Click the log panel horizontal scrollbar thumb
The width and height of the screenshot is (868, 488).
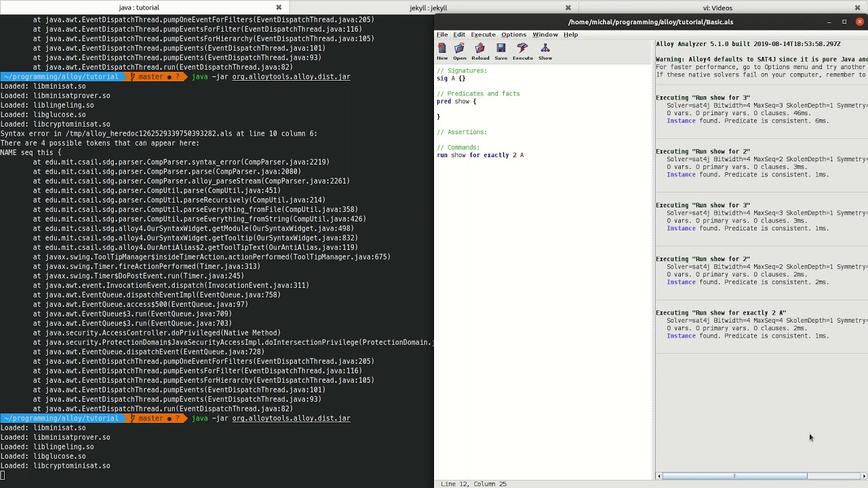735,476
